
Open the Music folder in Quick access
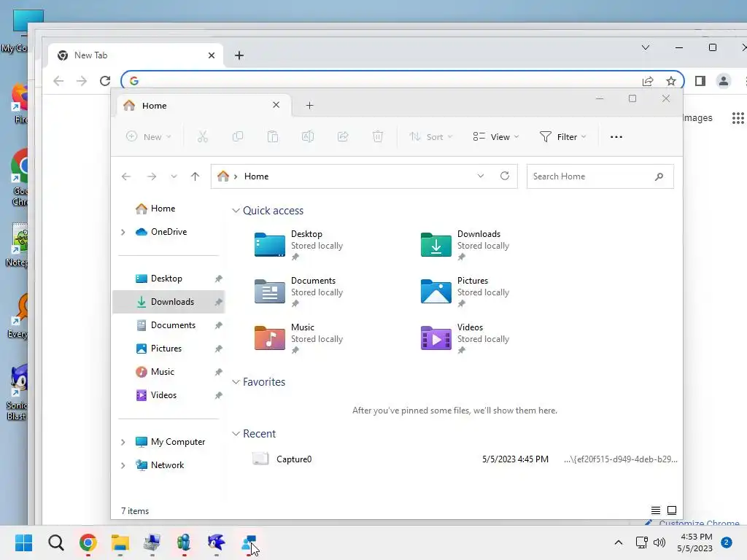[299, 338]
